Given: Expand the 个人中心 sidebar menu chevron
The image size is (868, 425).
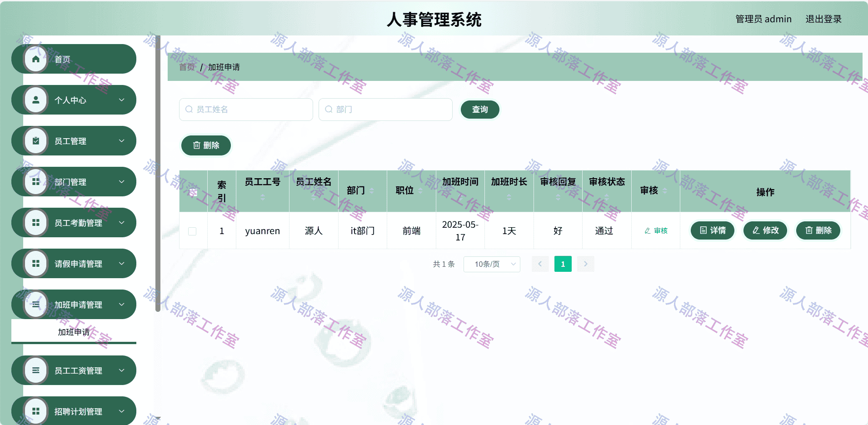Looking at the screenshot, I should [x=121, y=100].
